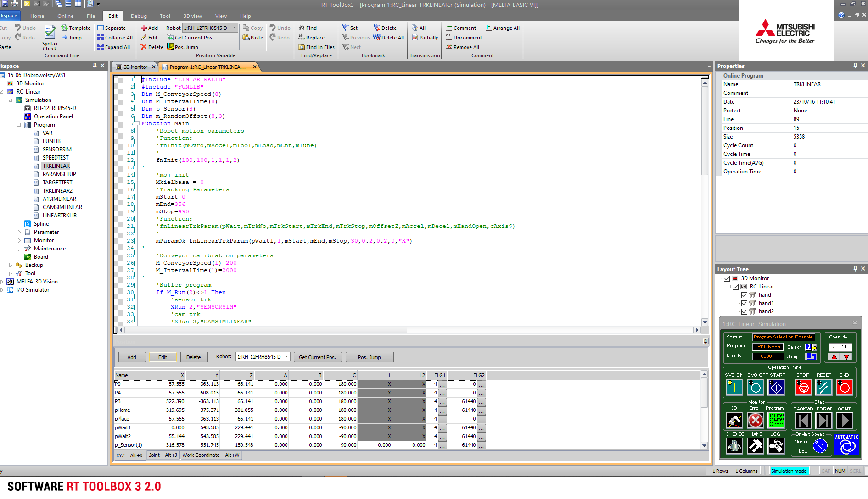Open the Debug ribbon tab
Viewport: 868px width, 499px height.
139,16
